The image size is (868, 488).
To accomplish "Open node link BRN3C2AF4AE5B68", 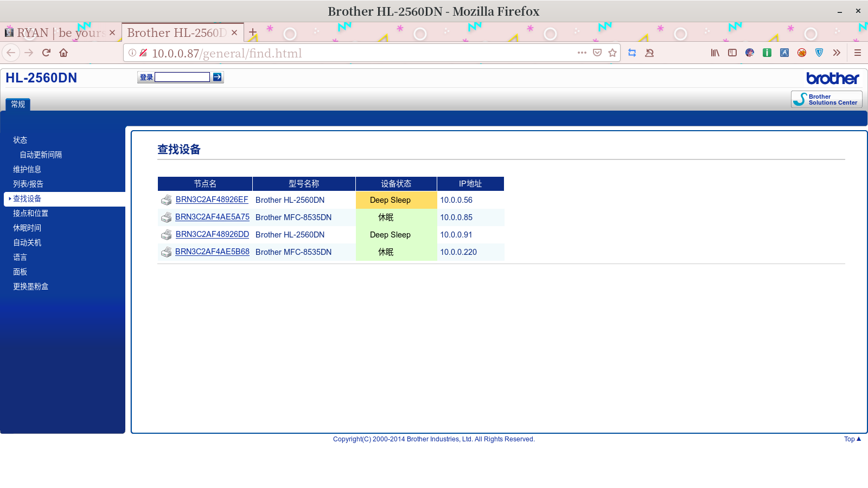I will tap(212, 252).
